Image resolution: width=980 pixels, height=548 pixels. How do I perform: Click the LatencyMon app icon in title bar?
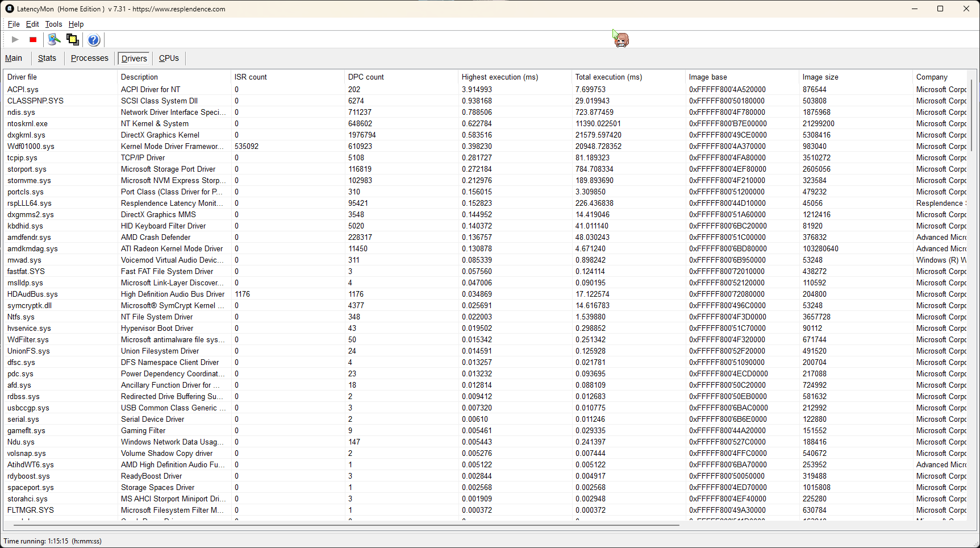click(x=10, y=9)
